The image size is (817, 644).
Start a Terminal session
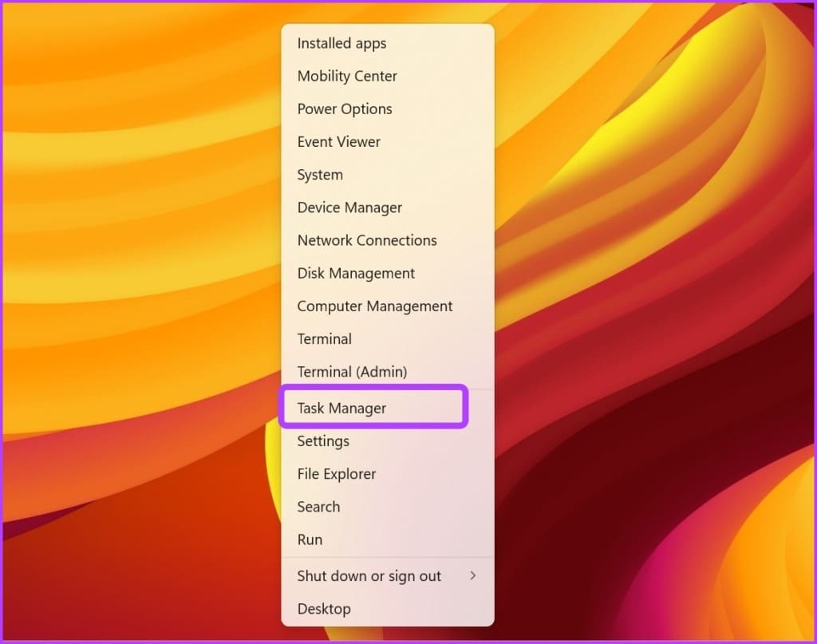click(x=324, y=338)
